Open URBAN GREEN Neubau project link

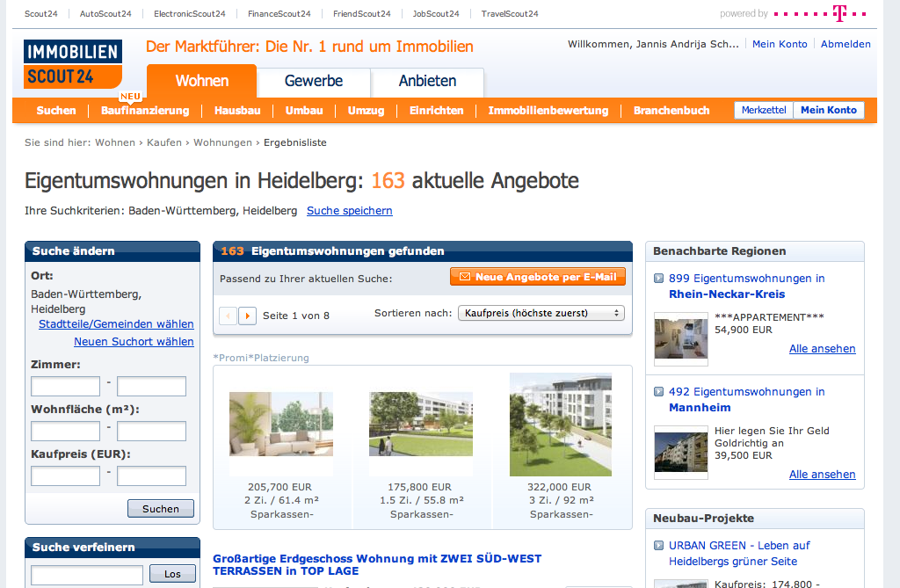click(739, 553)
